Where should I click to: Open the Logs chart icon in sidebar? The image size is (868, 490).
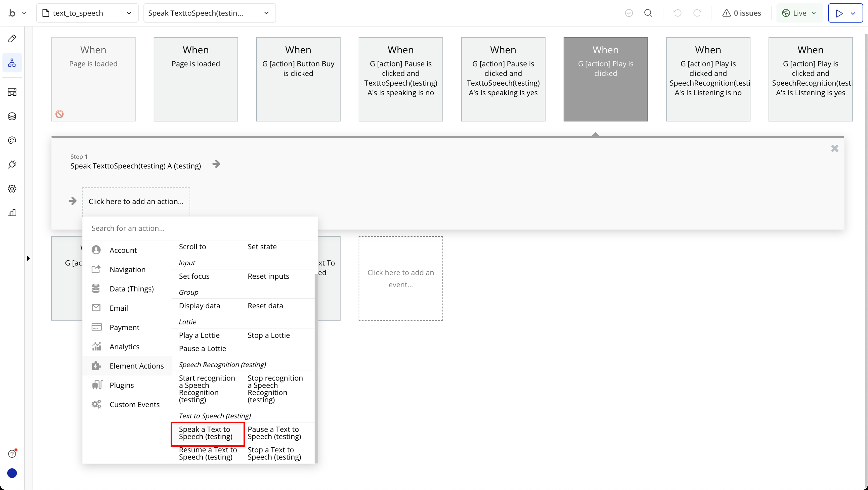click(12, 213)
